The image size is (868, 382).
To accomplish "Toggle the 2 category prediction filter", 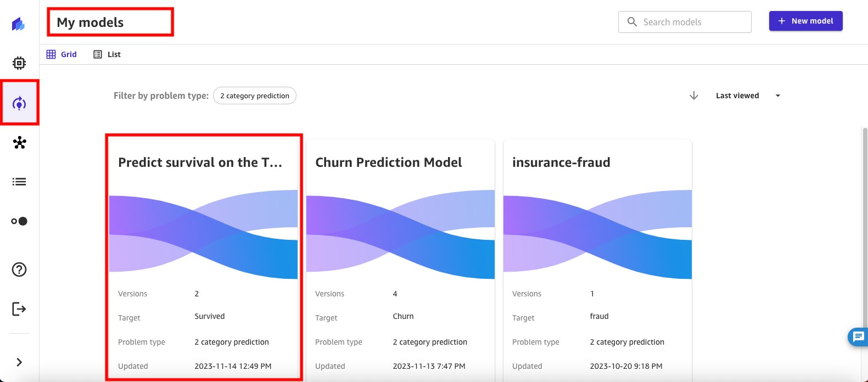I will click(255, 95).
